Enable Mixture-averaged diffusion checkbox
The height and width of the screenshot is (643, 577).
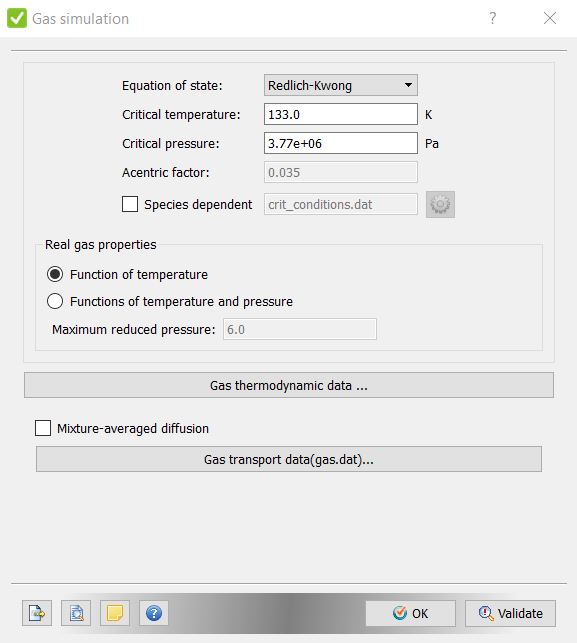click(43, 428)
